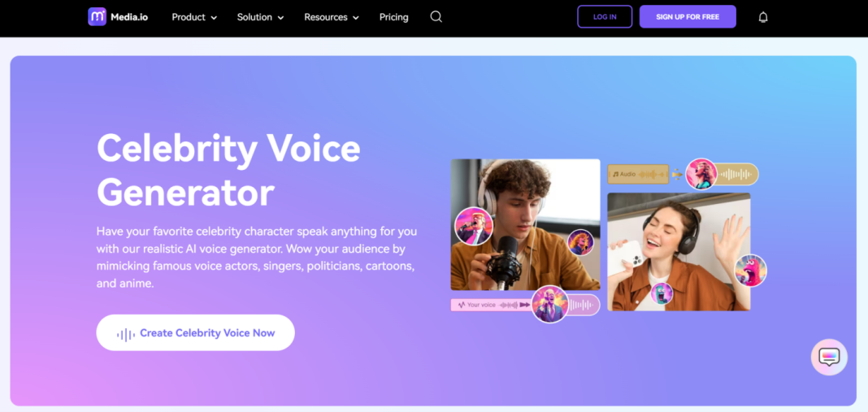The height and width of the screenshot is (412, 868).
Task: Open the notifications bell icon
Action: click(x=763, y=17)
